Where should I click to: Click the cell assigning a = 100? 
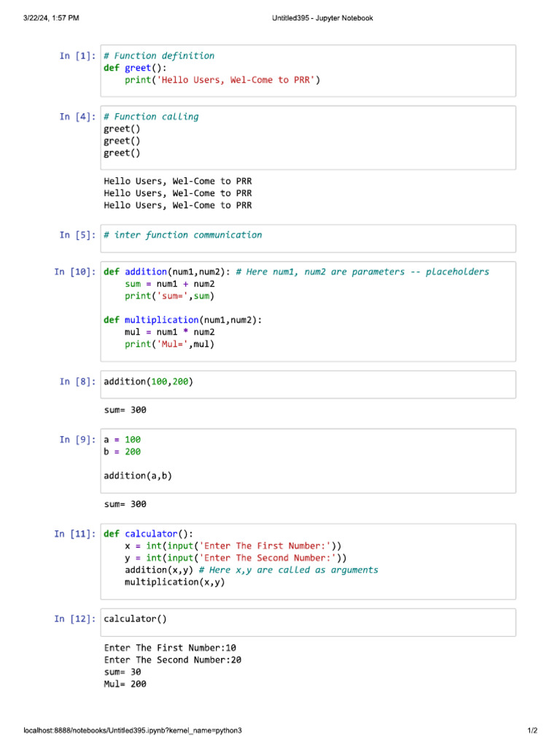point(308,461)
